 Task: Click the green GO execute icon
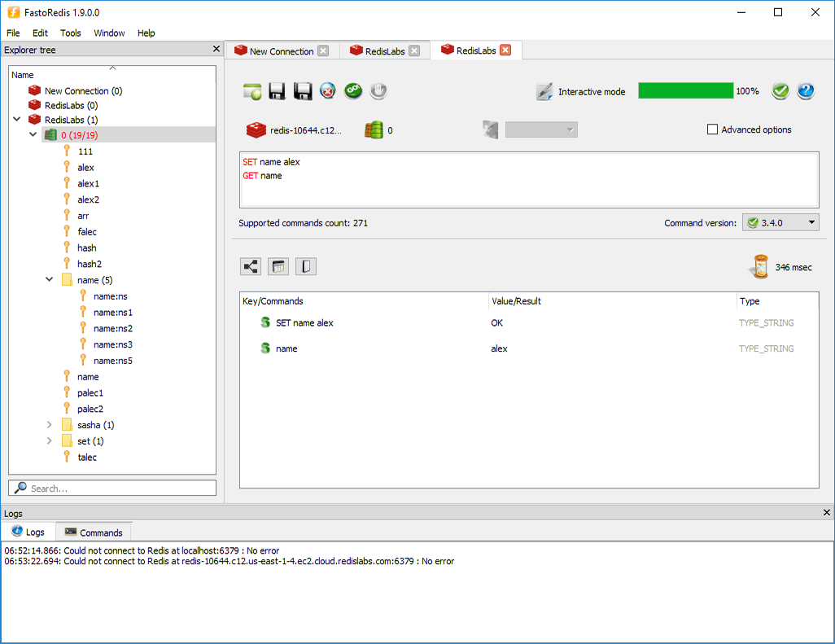[x=352, y=91]
